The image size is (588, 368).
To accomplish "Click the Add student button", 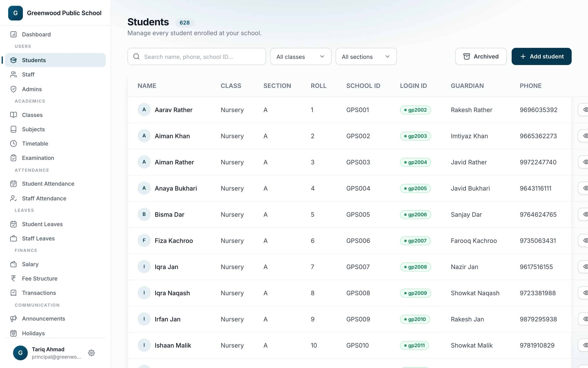I will point(542,56).
